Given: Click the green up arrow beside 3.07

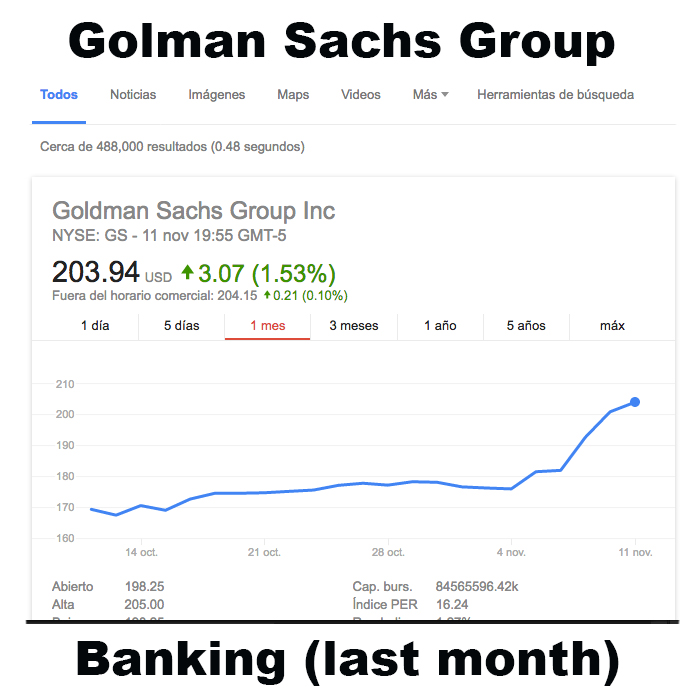Looking at the screenshot, I should pos(187,272).
